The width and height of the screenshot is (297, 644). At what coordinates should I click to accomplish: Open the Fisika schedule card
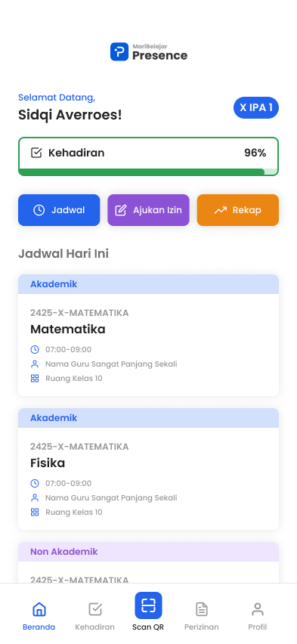tap(148, 469)
